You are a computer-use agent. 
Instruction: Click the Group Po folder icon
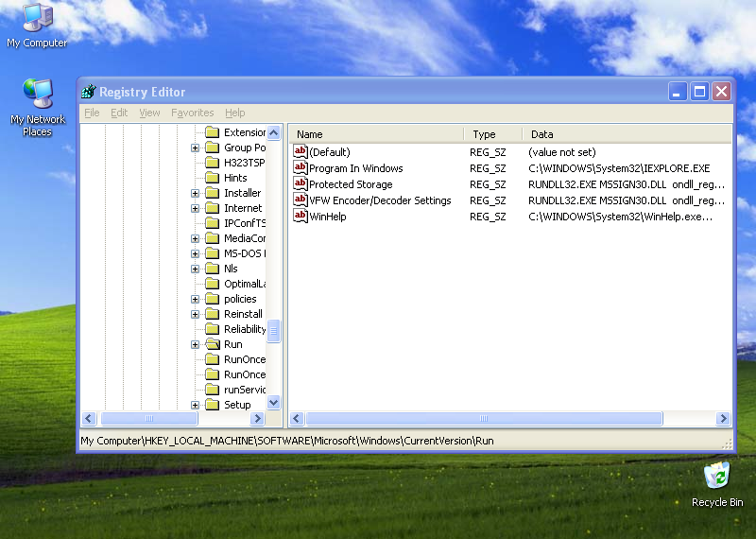point(212,148)
